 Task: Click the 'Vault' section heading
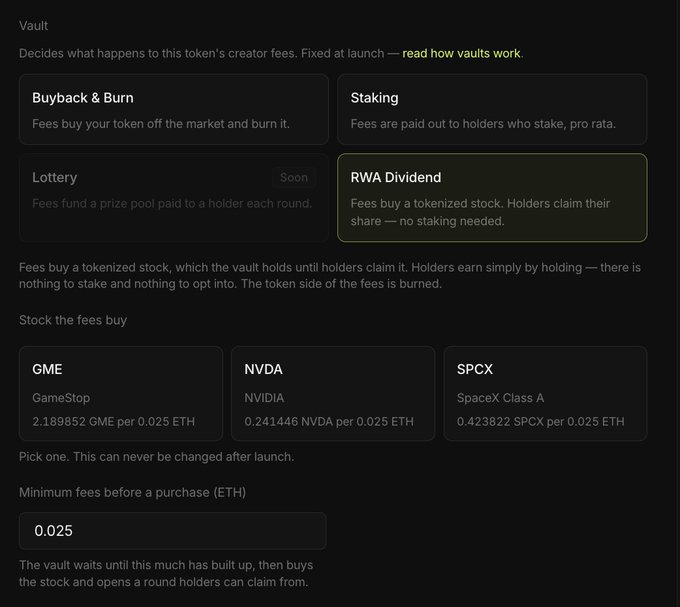coord(33,26)
